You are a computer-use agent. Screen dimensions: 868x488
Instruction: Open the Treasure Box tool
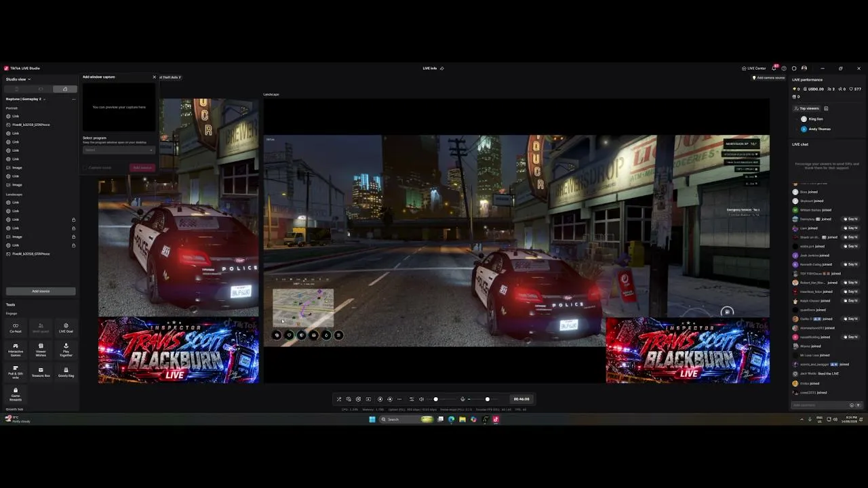pyautogui.click(x=41, y=372)
